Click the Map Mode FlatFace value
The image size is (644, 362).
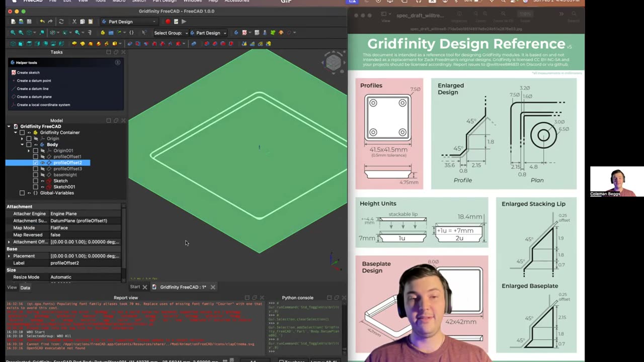click(x=85, y=228)
